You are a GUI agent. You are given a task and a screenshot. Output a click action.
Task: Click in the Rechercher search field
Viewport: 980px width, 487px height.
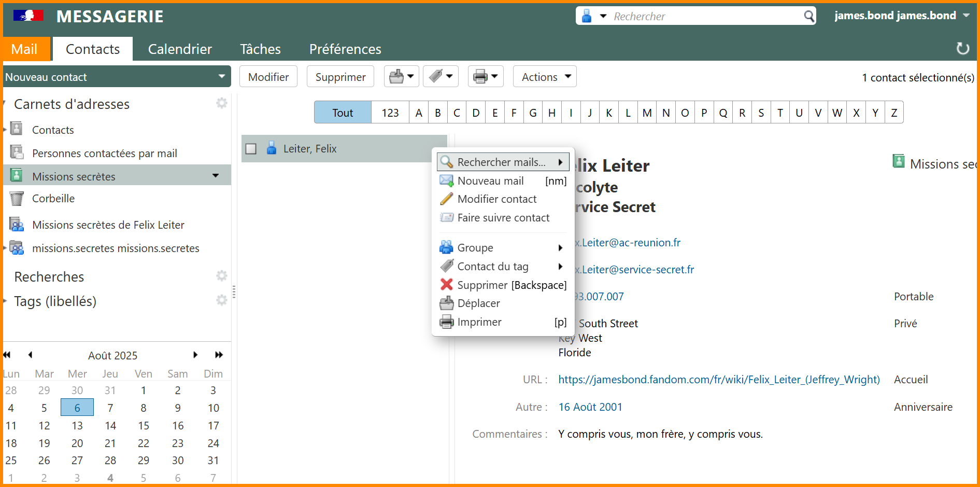[x=705, y=16]
